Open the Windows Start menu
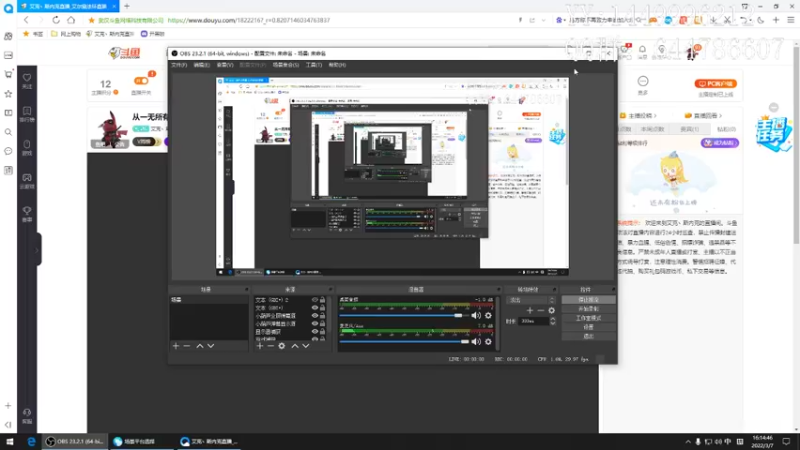 pyautogui.click(x=10, y=442)
